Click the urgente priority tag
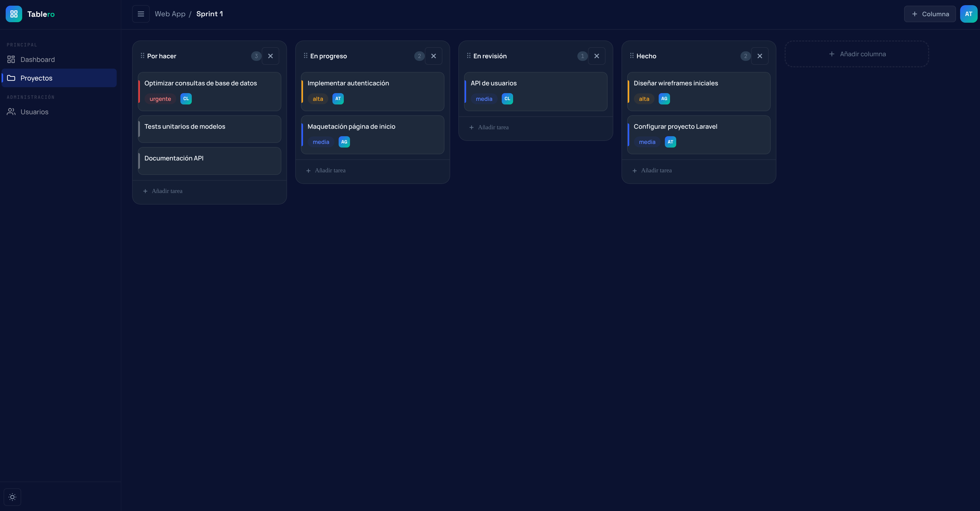Viewport: 980px width, 511px height. pyautogui.click(x=160, y=99)
